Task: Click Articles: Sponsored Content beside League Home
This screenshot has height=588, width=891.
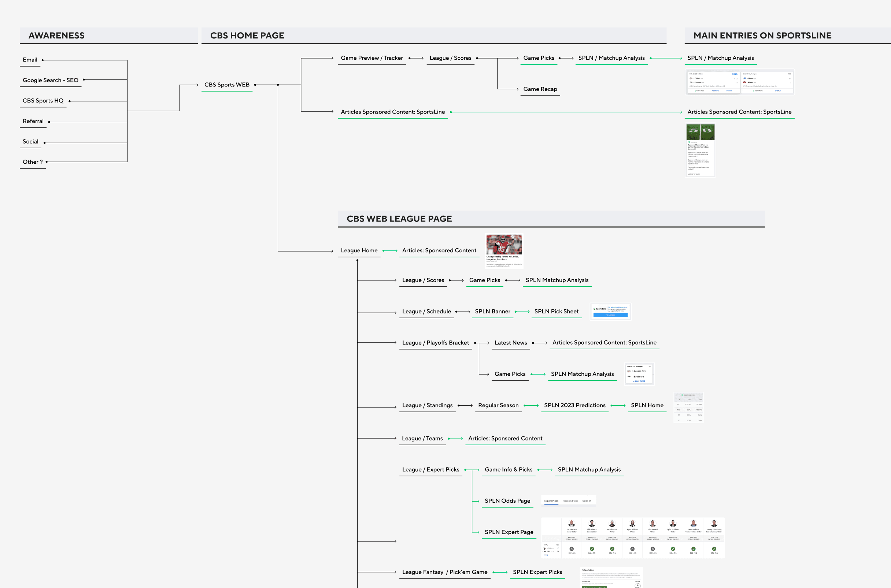Action: (x=439, y=251)
